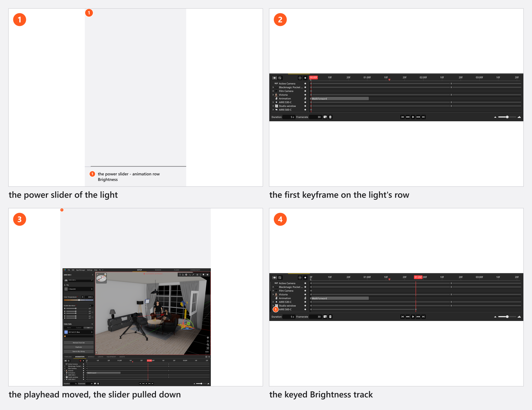Expand the Blackmagic Pocket row in panel 2

click(x=273, y=87)
